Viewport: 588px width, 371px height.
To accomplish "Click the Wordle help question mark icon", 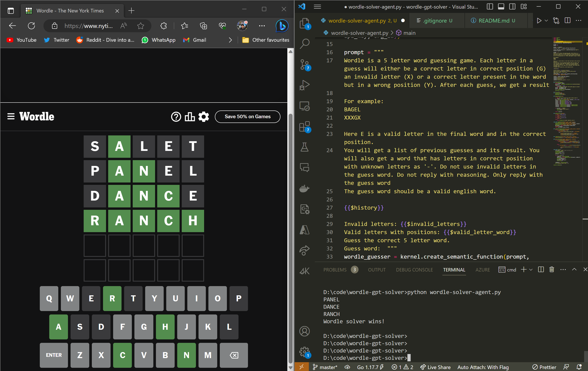I will [x=176, y=117].
